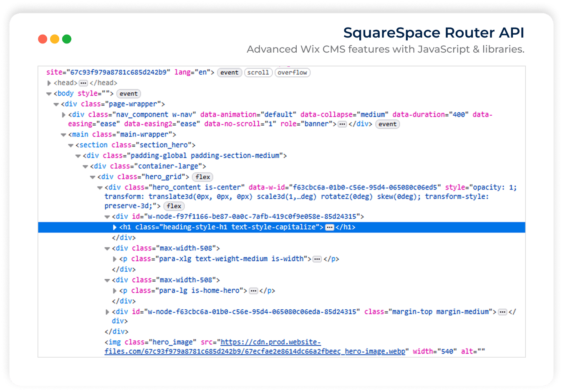Click the yellow window dot
The image size is (563, 392).
tap(55, 39)
